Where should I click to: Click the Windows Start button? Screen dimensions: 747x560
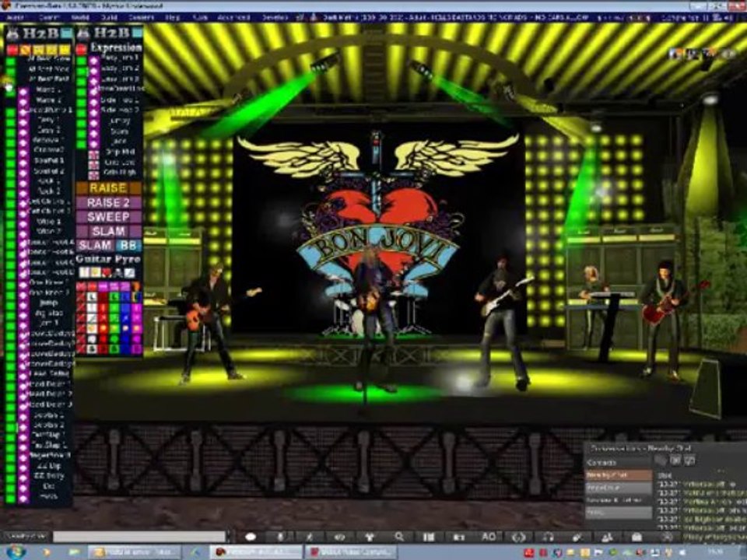coord(16,552)
